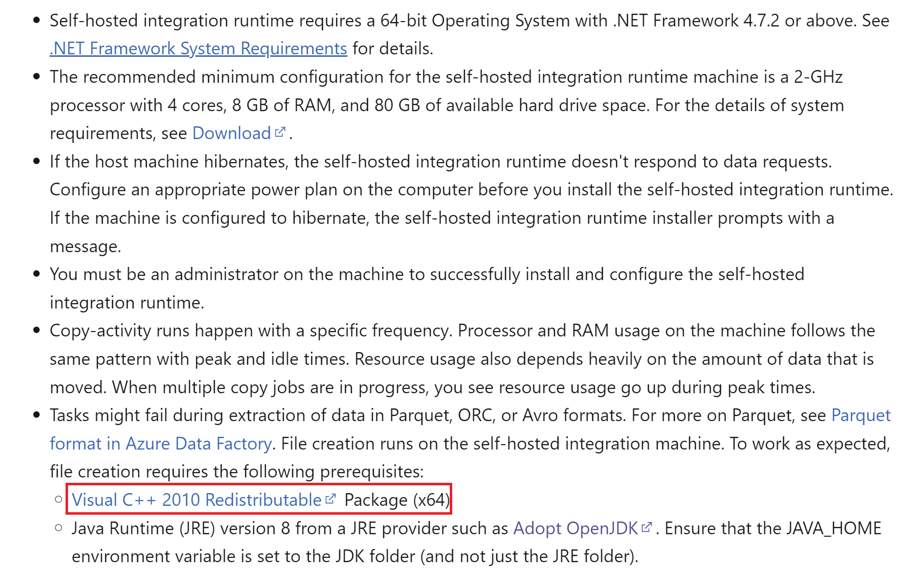
Task: Click the 'format in Azure Data Factory' link text
Action: [161, 444]
